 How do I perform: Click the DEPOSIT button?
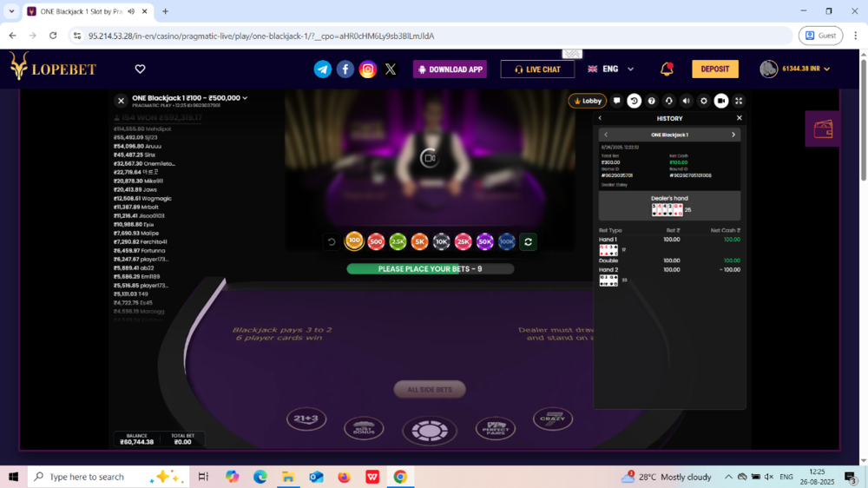(x=715, y=69)
